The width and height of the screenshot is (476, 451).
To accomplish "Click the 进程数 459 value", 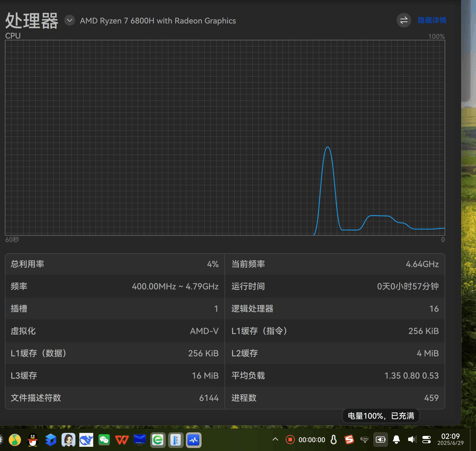I will pyautogui.click(x=431, y=398).
